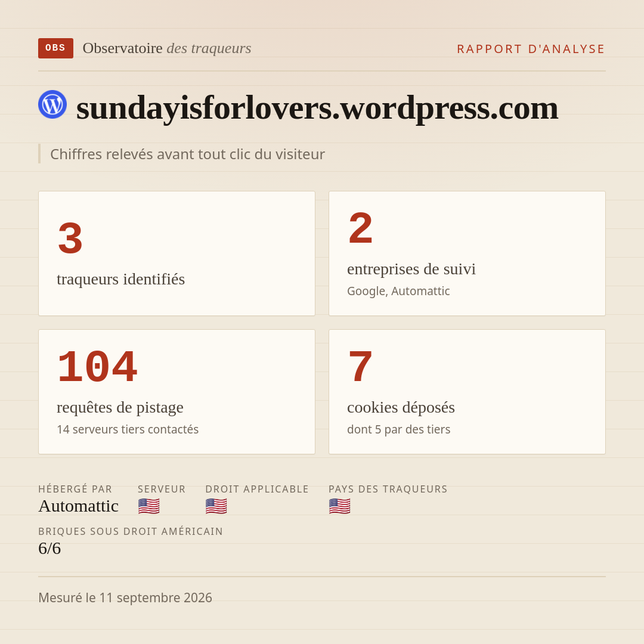644x644 pixels.
Task: Click the 'Droit applicable' label
Action: click(257, 489)
